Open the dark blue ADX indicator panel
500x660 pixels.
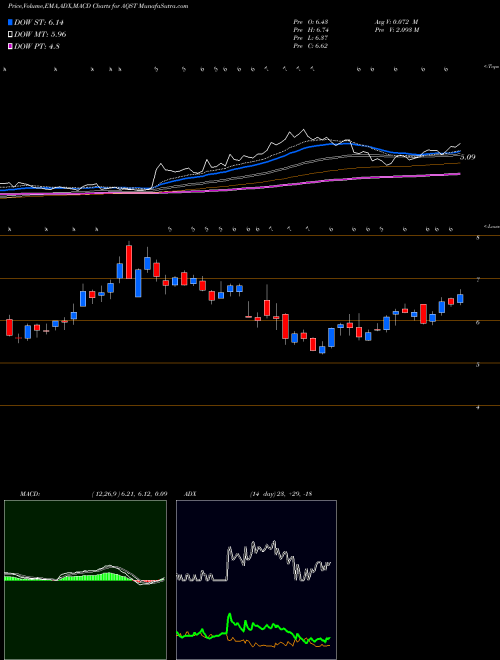[256, 580]
